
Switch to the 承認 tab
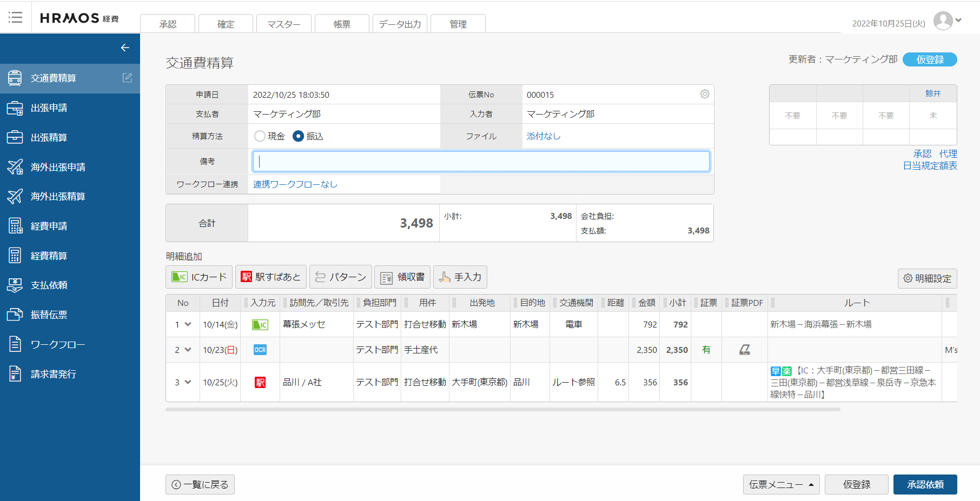(168, 23)
